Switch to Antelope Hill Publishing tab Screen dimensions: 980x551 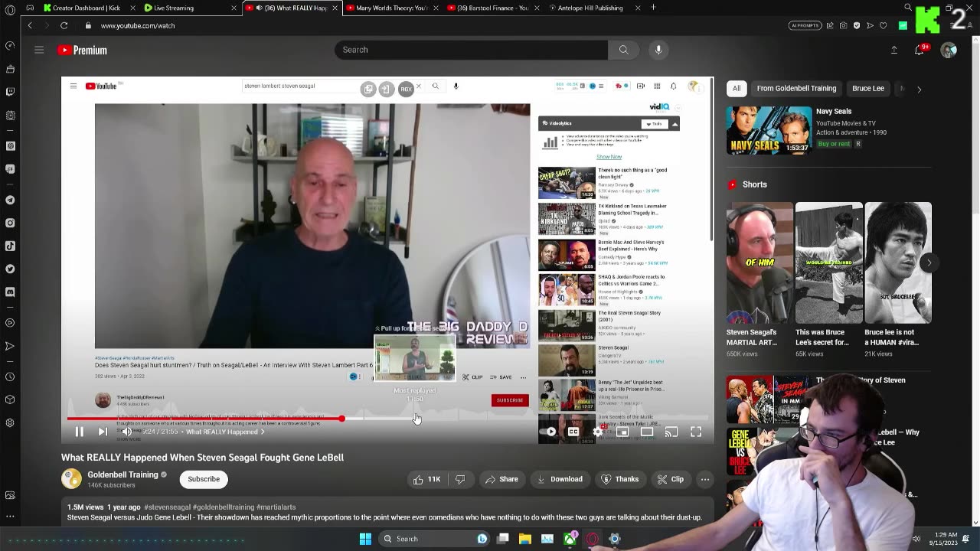tap(593, 8)
